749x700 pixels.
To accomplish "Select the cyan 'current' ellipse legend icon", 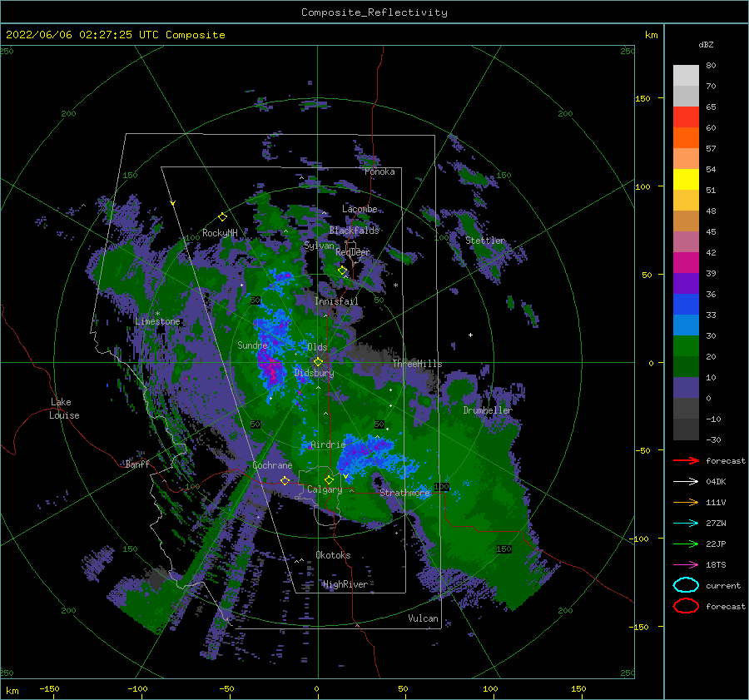I will coord(686,585).
